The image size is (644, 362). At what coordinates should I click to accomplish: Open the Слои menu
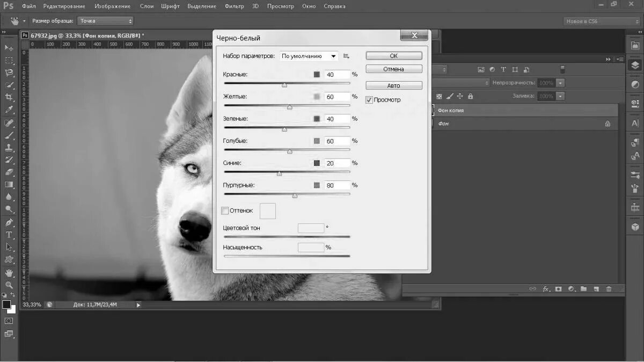[147, 6]
